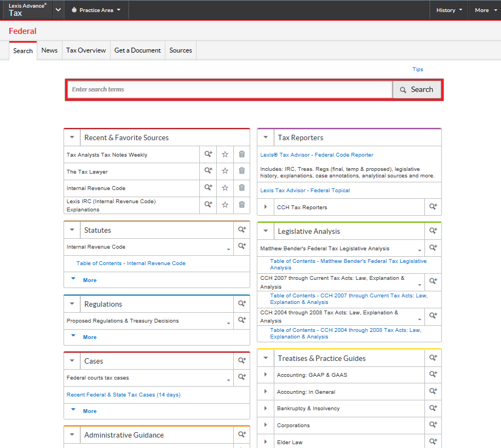This screenshot has height=448, width=501.
Task: Collapse the Regulations panel
Action: (72, 303)
